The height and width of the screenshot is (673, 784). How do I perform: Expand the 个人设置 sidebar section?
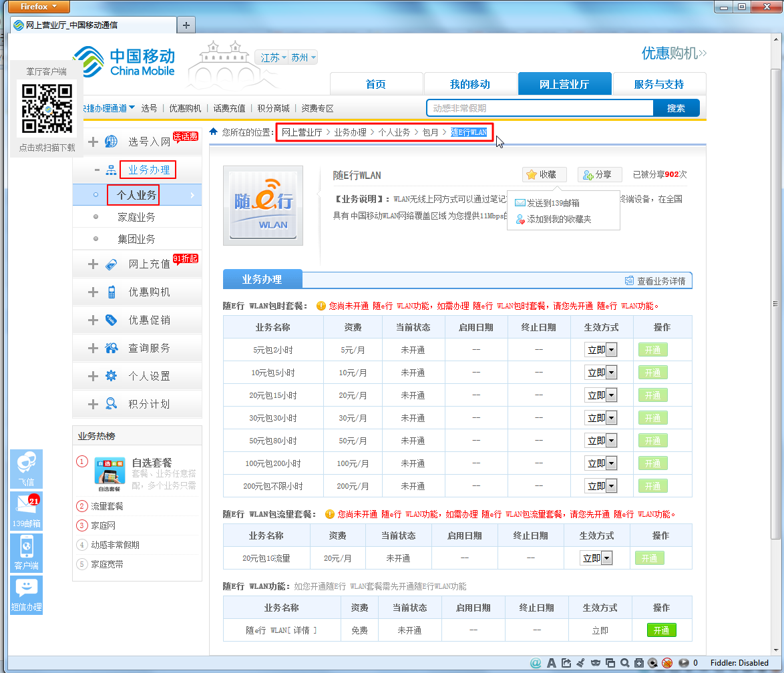pos(93,376)
